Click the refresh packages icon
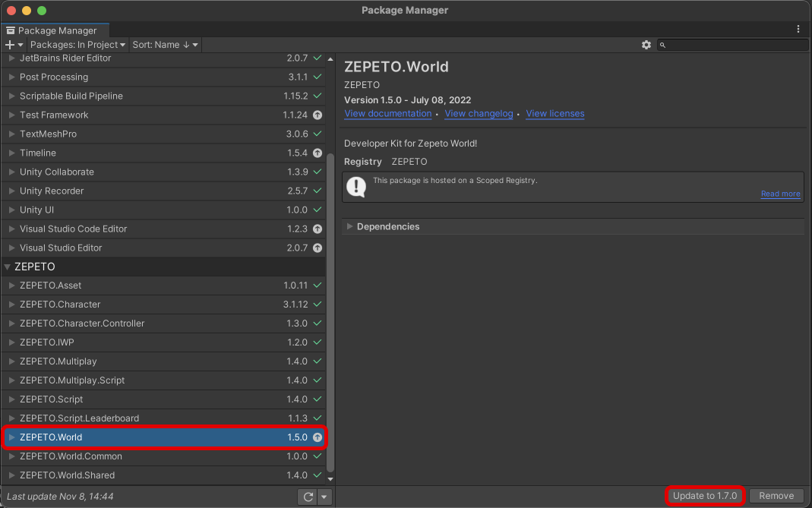This screenshot has height=508, width=812. point(308,497)
